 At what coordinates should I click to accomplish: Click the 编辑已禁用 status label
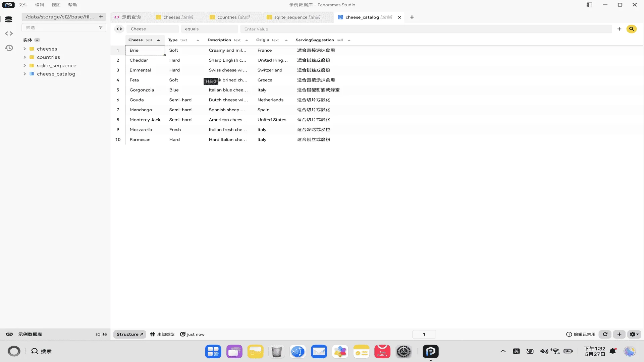[x=581, y=334]
